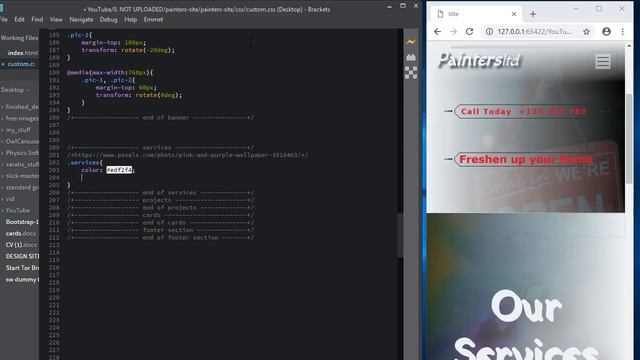Open the Start Tor Browser item
The height and width of the screenshot is (360, 640).
(x=22, y=268)
